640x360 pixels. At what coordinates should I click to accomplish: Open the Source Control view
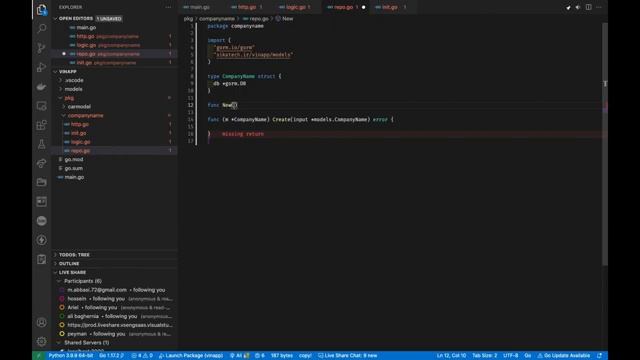pyautogui.click(x=41, y=48)
